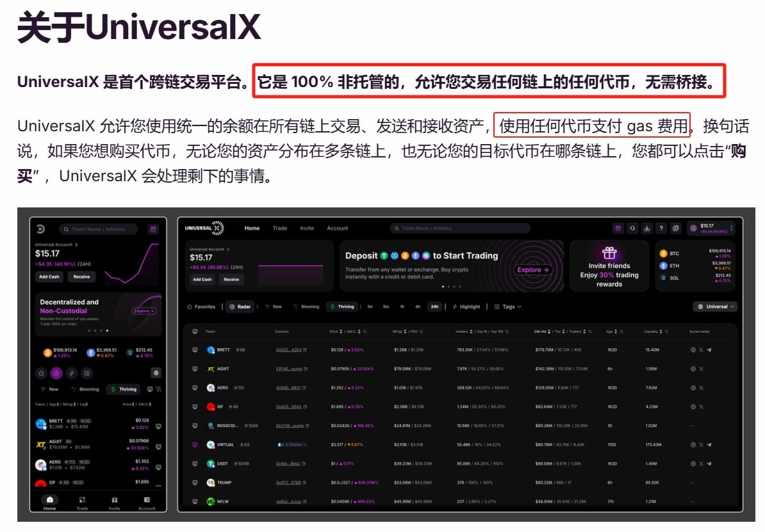The width and height of the screenshot is (765, 532).
Task: Toggle the Highlight filter option
Action: (466, 307)
